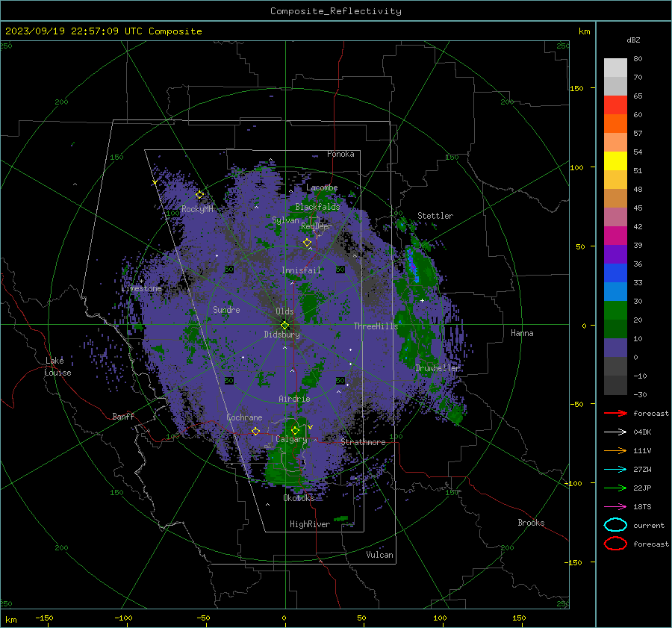Click the Sundre city label
The image size is (672, 628).
226,309
